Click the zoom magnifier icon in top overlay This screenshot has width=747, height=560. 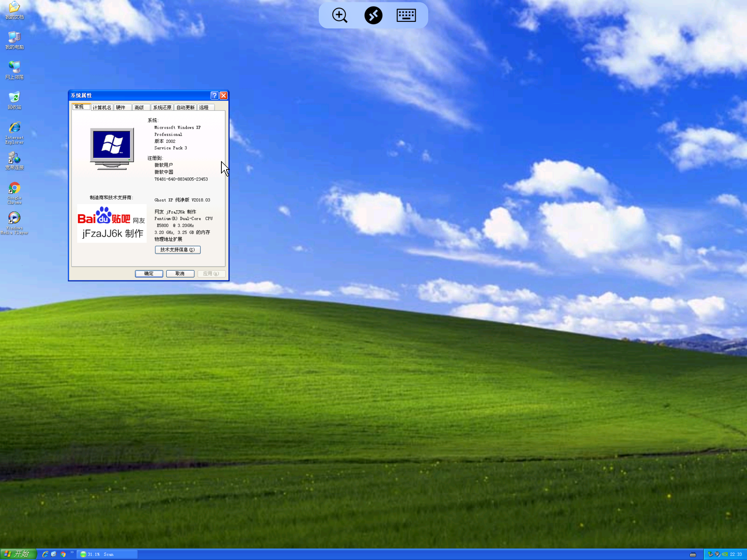[x=340, y=15]
